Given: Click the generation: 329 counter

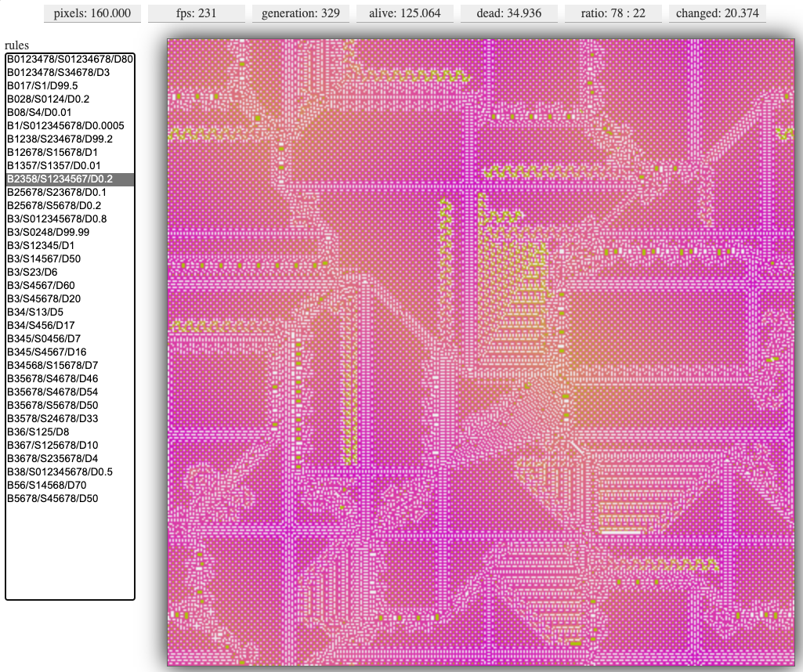Looking at the screenshot, I should pyautogui.click(x=301, y=13).
